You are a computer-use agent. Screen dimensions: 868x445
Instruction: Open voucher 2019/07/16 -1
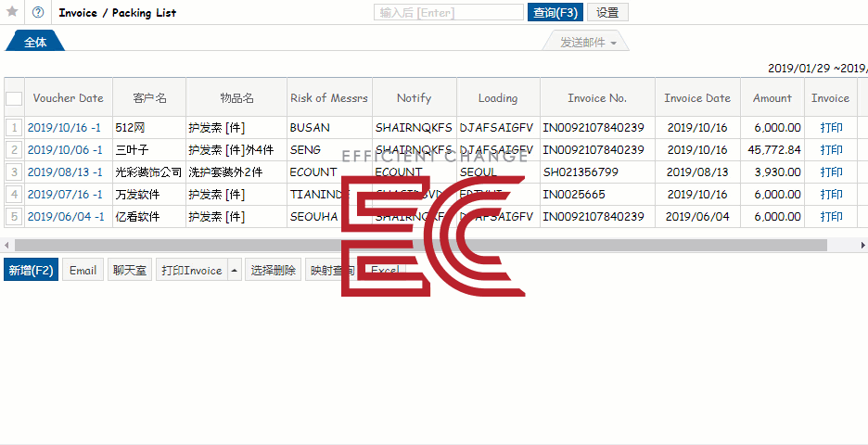[65, 195]
